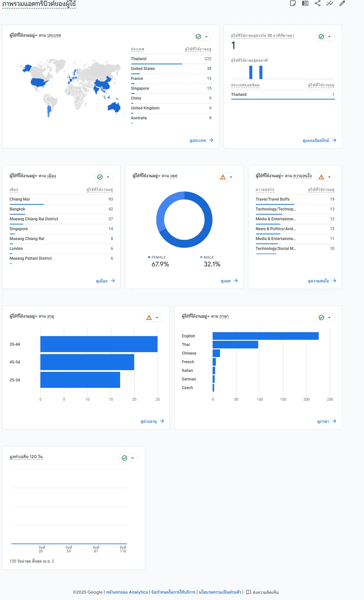Select the Bangkok city row

point(61,209)
